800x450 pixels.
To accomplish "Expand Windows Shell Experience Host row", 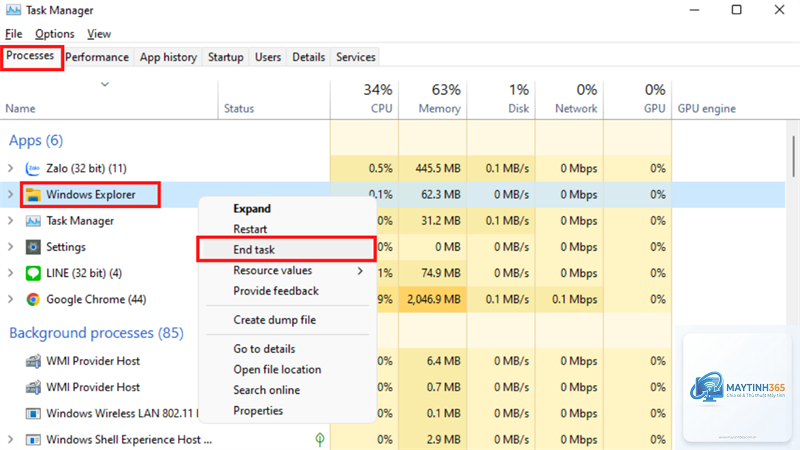I will coord(10,439).
